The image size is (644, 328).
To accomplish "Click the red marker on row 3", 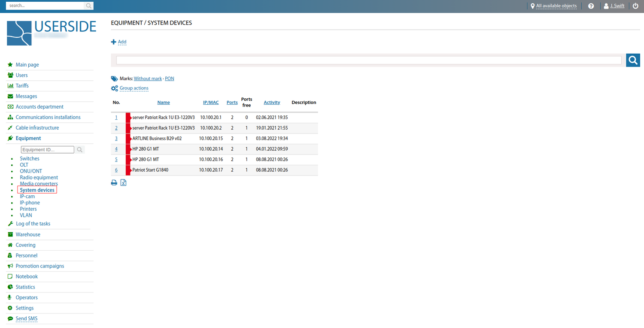I will click(128, 139).
